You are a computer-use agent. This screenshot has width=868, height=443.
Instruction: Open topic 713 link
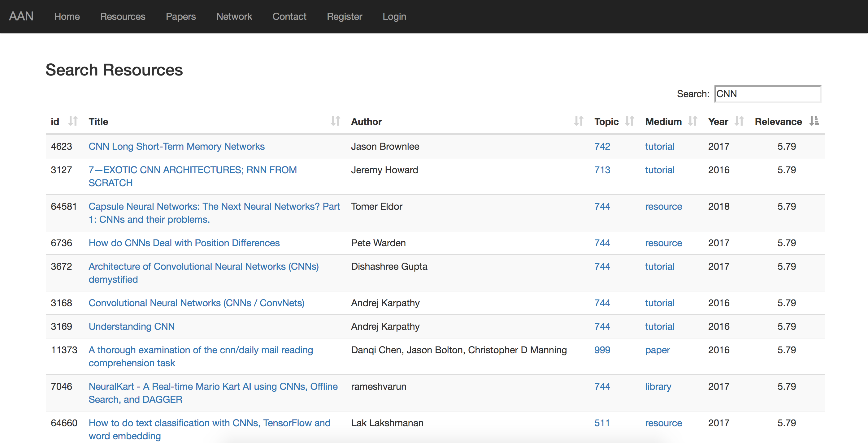(x=602, y=170)
